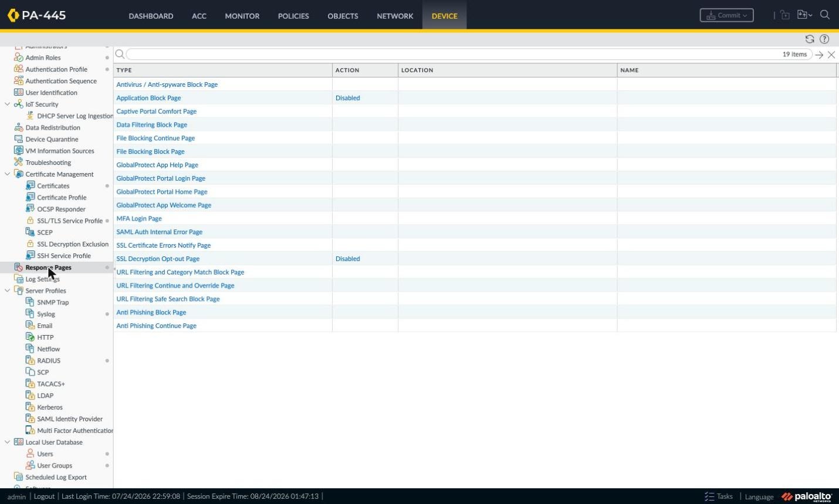Click the global search magnifier icon
This screenshot has height=504, width=839.
[x=825, y=15]
